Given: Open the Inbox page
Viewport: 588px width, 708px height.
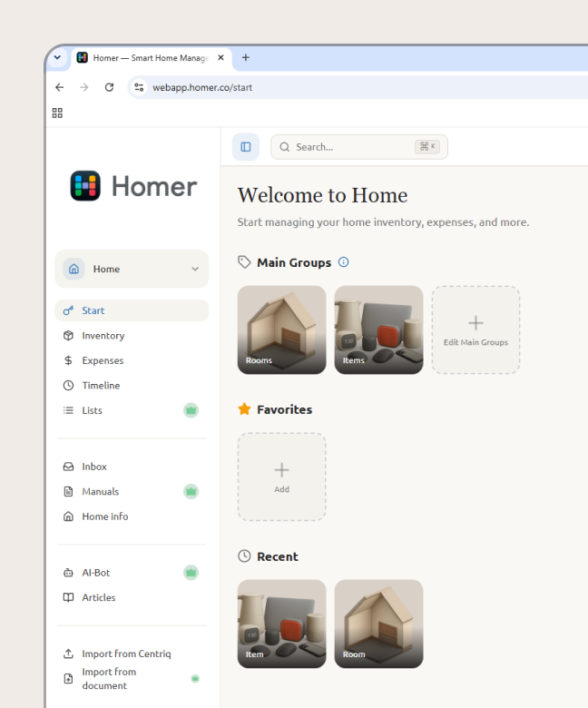Looking at the screenshot, I should 132,467.
